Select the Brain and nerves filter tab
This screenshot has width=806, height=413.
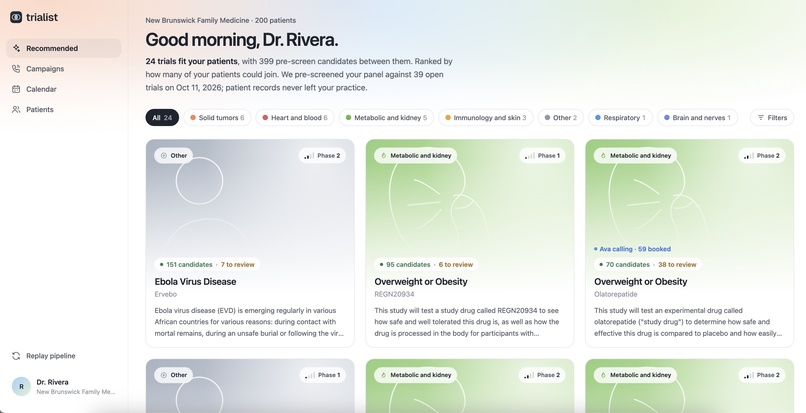click(x=697, y=118)
